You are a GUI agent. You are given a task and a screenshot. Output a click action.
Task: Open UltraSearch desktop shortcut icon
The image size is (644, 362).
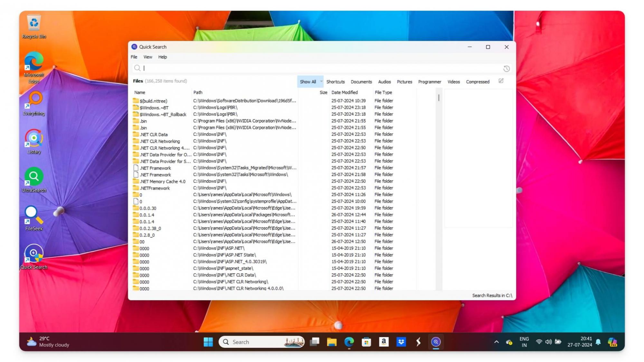tap(34, 177)
